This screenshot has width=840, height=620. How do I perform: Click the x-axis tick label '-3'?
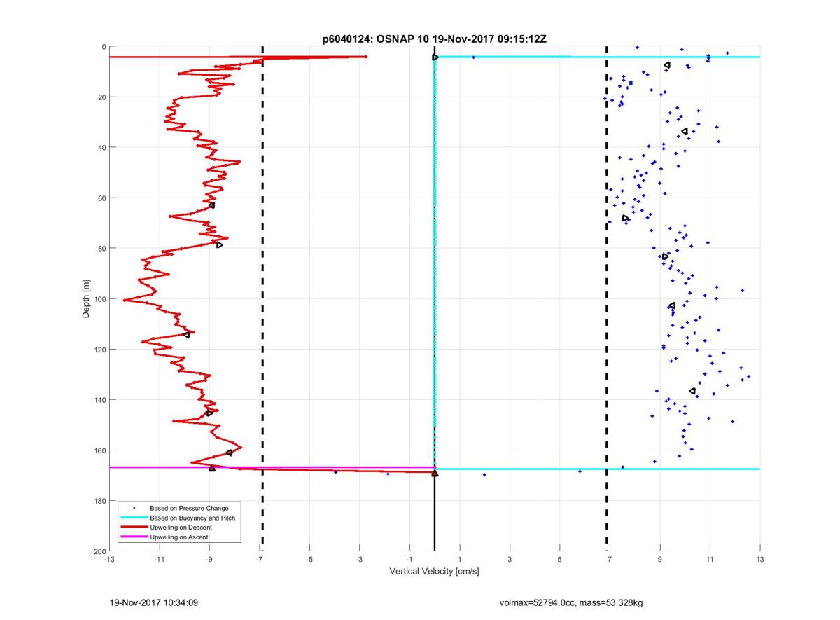(359, 560)
